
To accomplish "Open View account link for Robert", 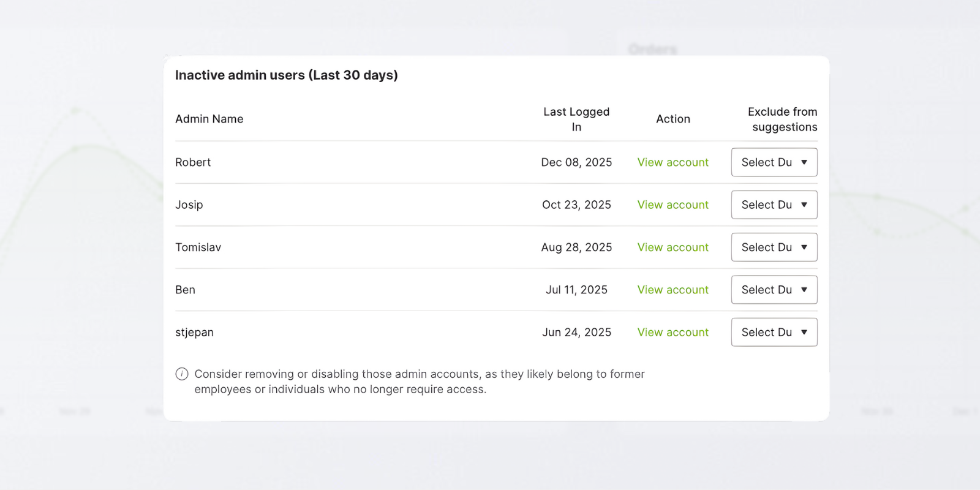I will click(x=673, y=162).
